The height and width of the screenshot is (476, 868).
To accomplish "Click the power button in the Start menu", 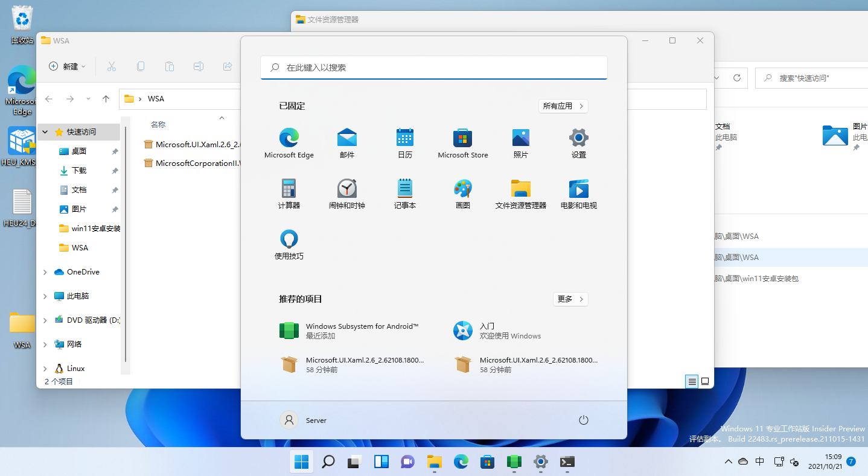I will pos(583,420).
